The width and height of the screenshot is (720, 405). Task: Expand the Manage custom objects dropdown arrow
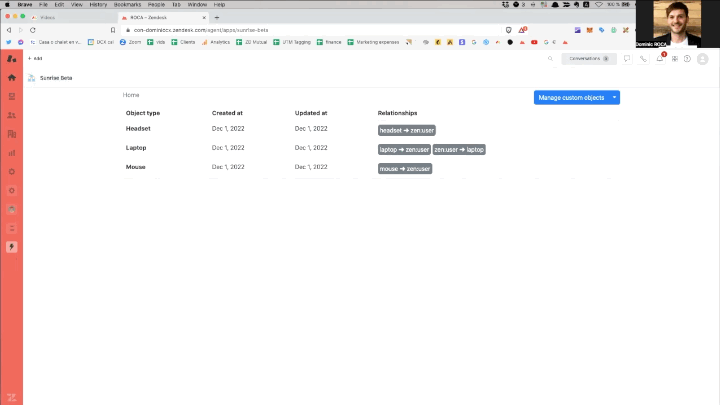(615, 97)
